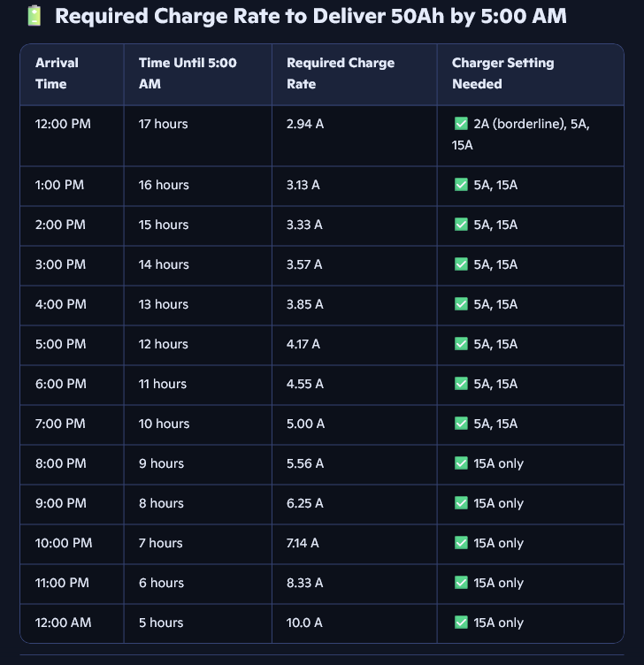Click the checkmark icon in the 5:00 PM row
The height and width of the screenshot is (665, 644).
(460, 344)
